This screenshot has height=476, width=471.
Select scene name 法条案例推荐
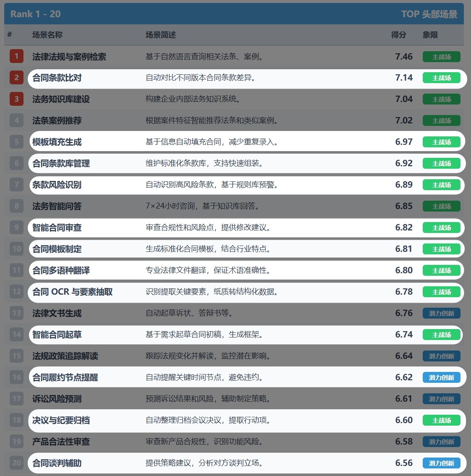coord(57,121)
